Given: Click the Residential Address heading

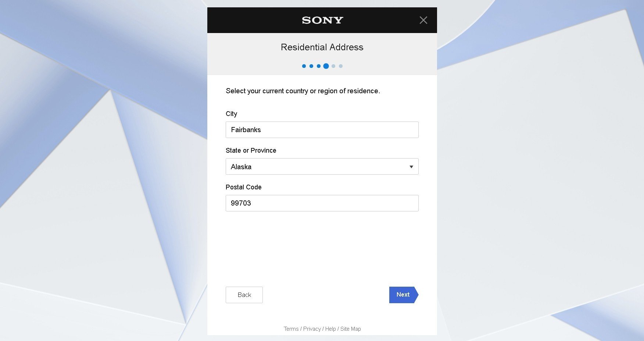Looking at the screenshot, I should coord(322,47).
